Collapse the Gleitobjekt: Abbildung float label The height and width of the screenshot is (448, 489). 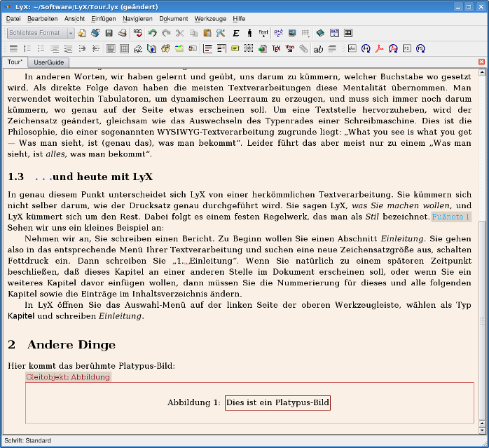coord(68,377)
